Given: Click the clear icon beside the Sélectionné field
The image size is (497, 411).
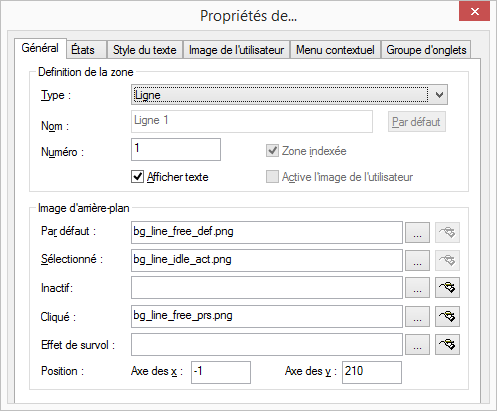Looking at the screenshot, I should coord(447,260).
